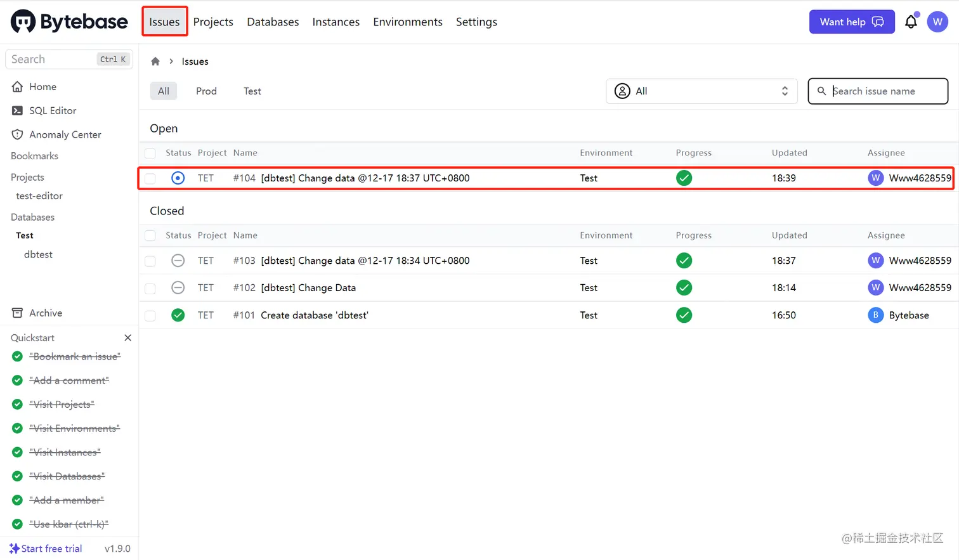Tick the checkbox for issue #101
The height and width of the screenshot is (560, 959).
coord(150,316)
